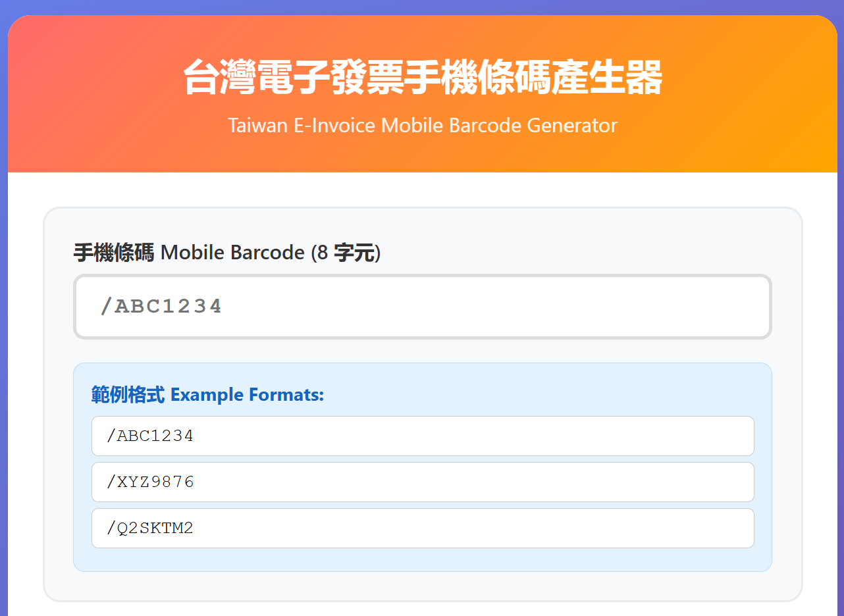Click the last example box showing /Q2SKTM2
Image resolution: width=844 pixels, height=616 pixels.
pos(421,528)
